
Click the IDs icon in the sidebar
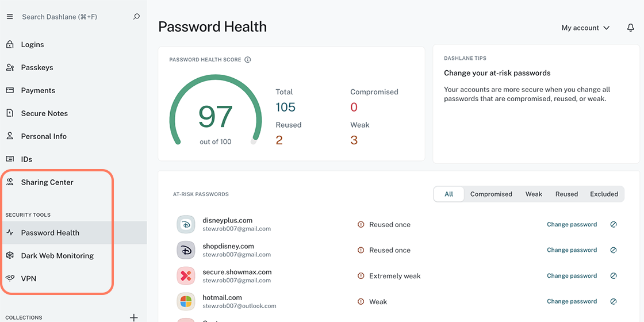(x=10, y=159)
